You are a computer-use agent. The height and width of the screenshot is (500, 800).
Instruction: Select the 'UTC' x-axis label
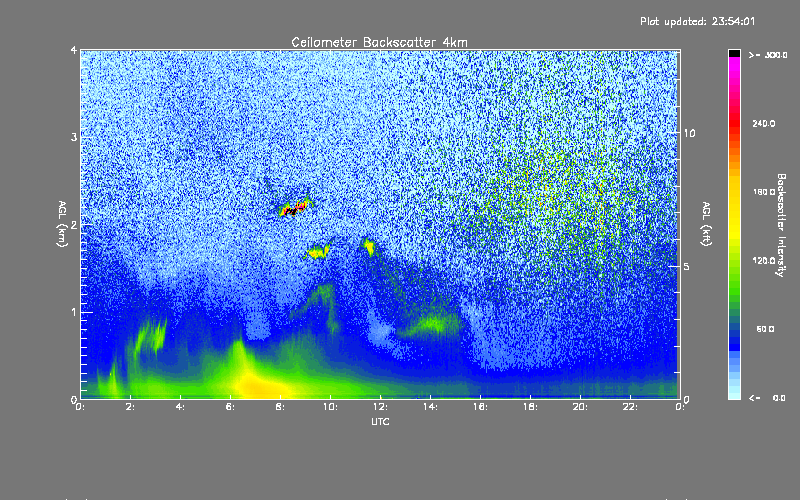pyautogui.click(x=380, y=421)
